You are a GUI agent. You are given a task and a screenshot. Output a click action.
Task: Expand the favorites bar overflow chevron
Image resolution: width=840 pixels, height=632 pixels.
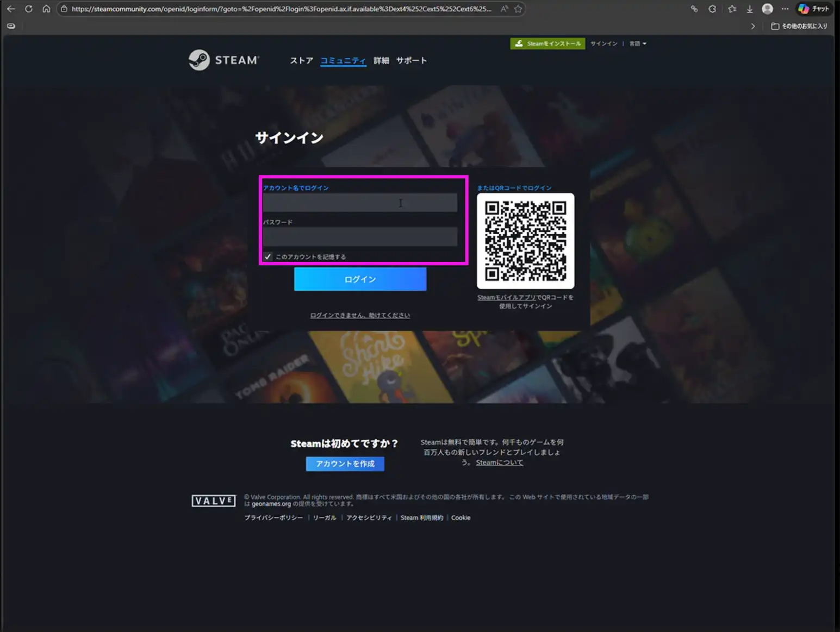[753, 26]
